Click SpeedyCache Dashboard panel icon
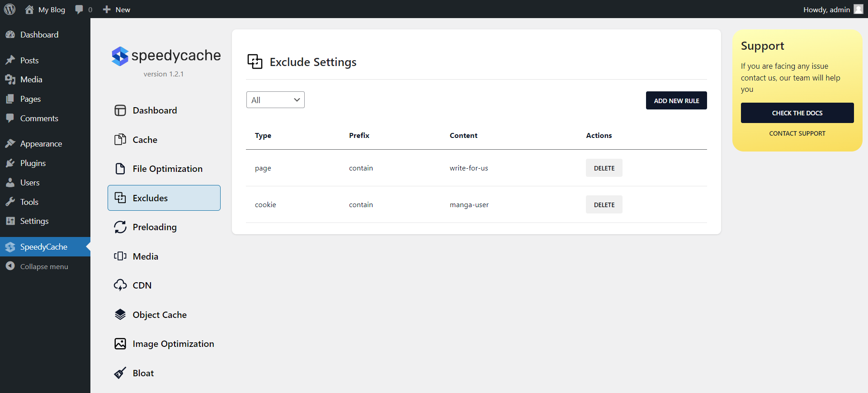Screen dimensions: 868x393 120,110
